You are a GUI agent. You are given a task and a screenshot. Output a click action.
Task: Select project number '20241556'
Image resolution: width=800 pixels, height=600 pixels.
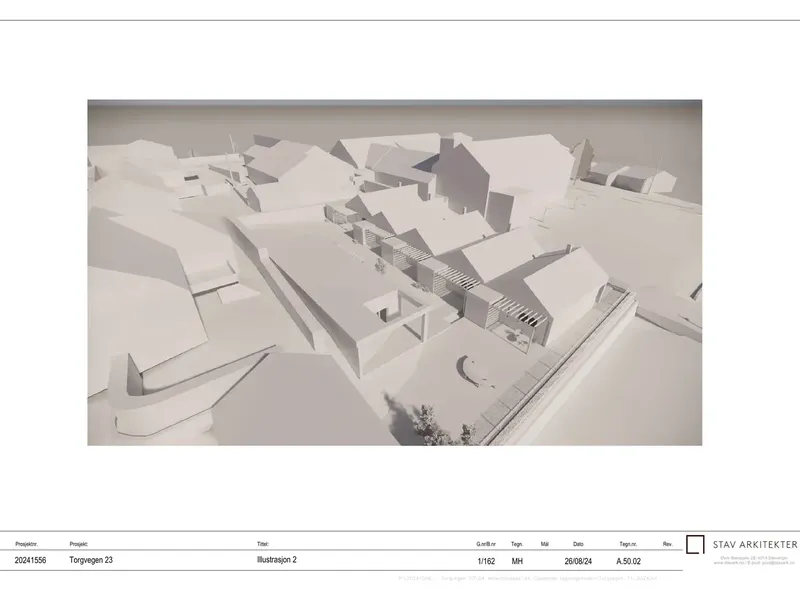click(x=30, y=560)
